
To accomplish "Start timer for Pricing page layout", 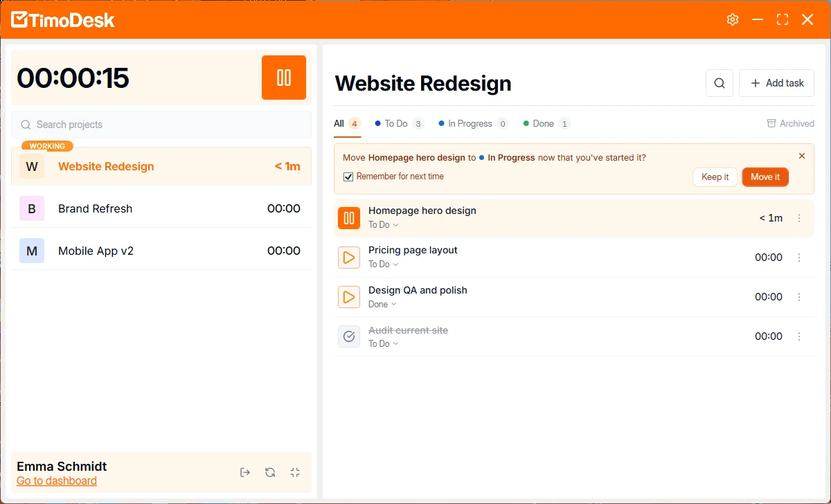I will (349, 258).
